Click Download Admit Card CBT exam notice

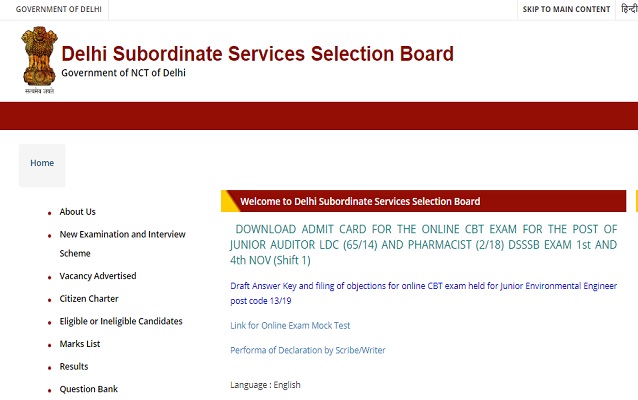click(x=423, y=244)
